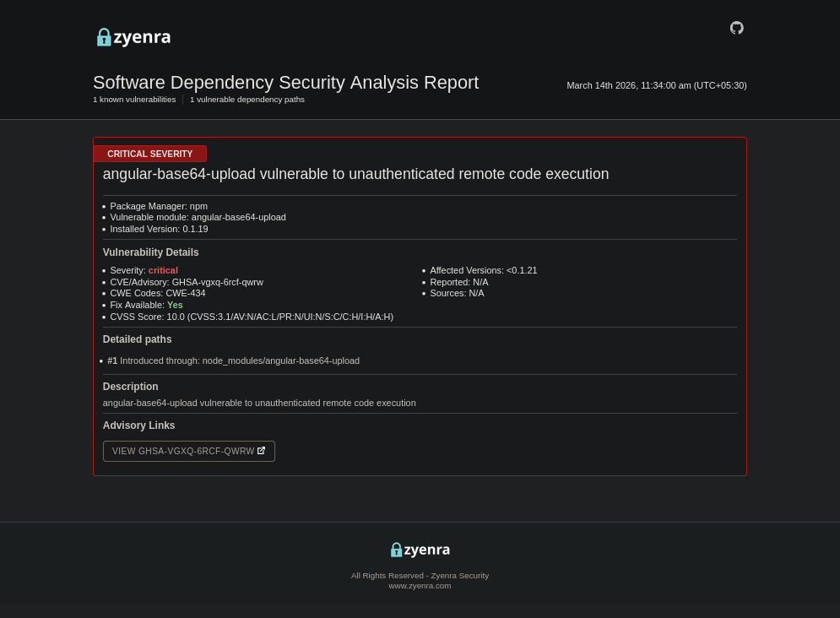Click the GHSA-vgxq-6rcf-qwrw CVE/Advisory line
The width and height of the screenshot is (840, 618).
click(187, 282)
